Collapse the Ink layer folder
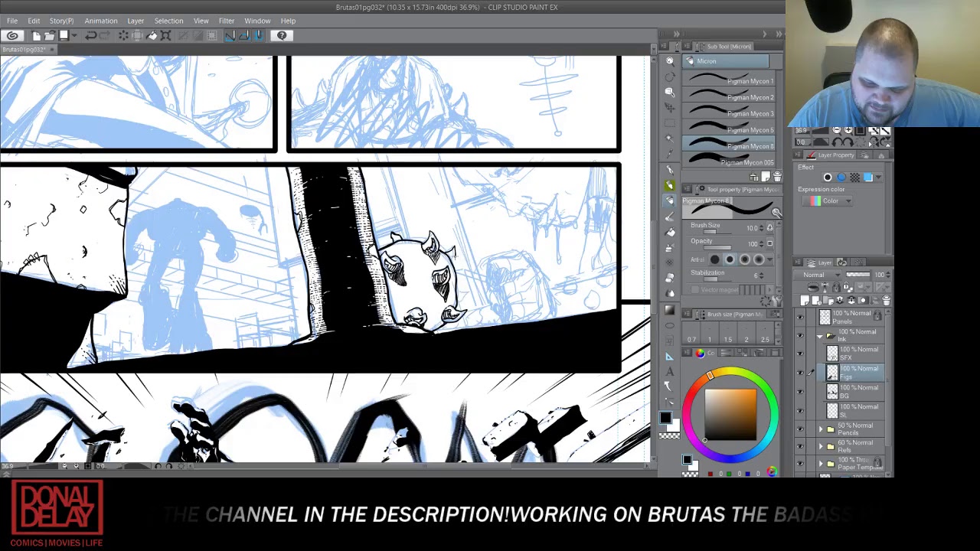980x551 pixels. tap(821, 336)
